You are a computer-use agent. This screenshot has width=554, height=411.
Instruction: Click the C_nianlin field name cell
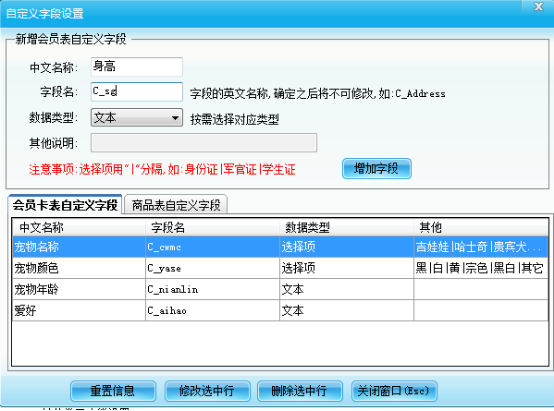[212, 289]
